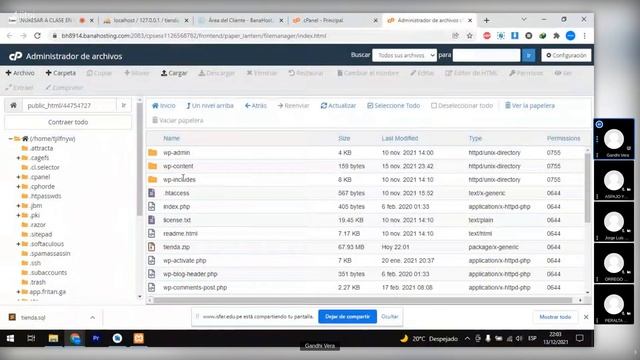640x360 pixels.
Task: Go to Inicio in file navigation
Action: click(164, 106)
